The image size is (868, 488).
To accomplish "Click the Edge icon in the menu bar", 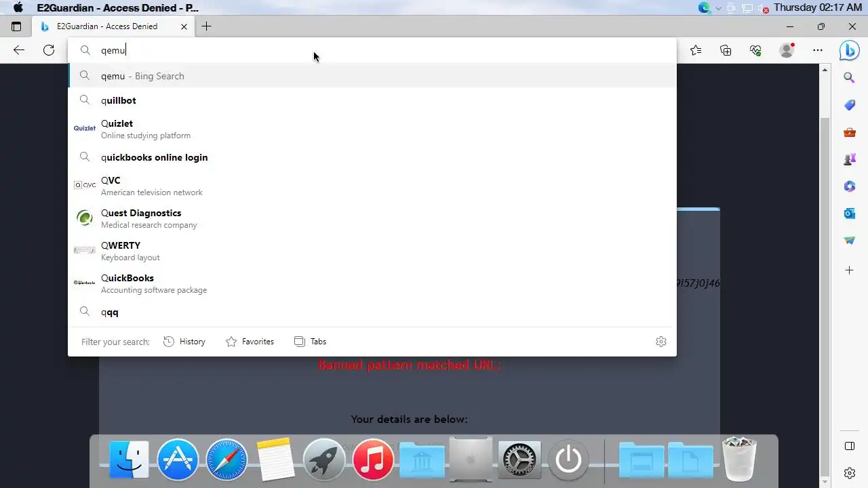I will 704,8.
